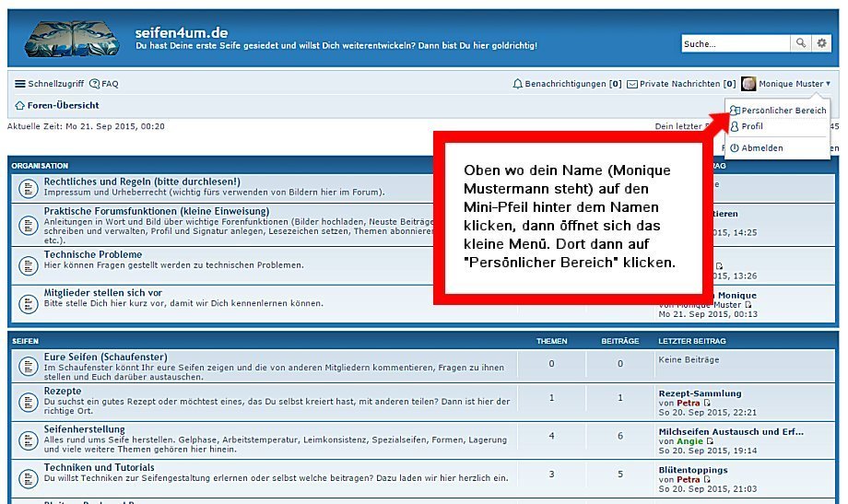This screenshot has height=504, width=848.
Task: Open the Rezept-Sammlung latest post link
Action: point(701,392)
